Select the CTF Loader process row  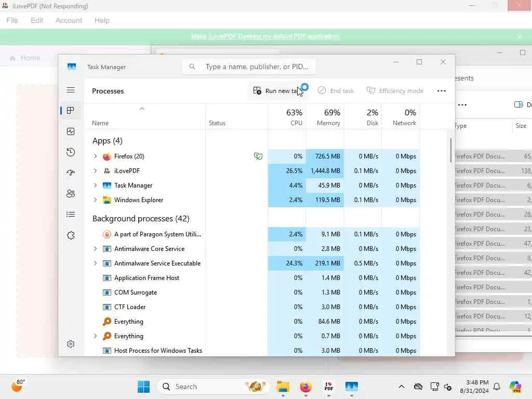pyautogui.click(x=252, y=307)
